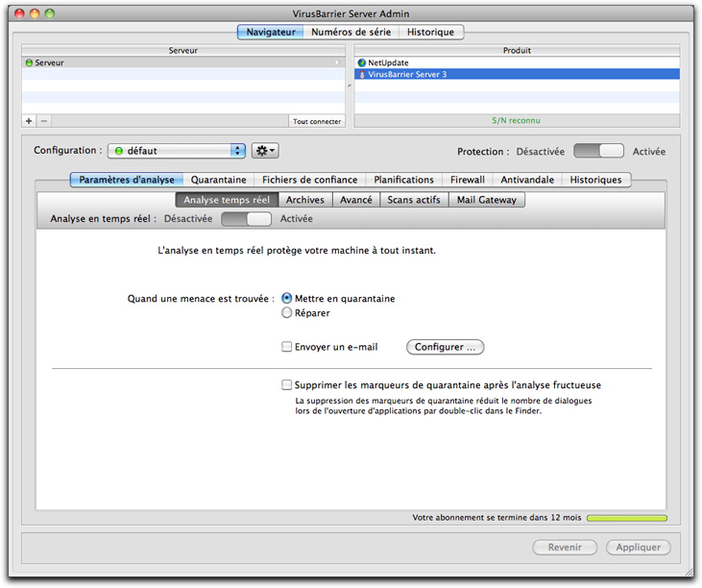Open the Numéros de série tab

[351, 33]
